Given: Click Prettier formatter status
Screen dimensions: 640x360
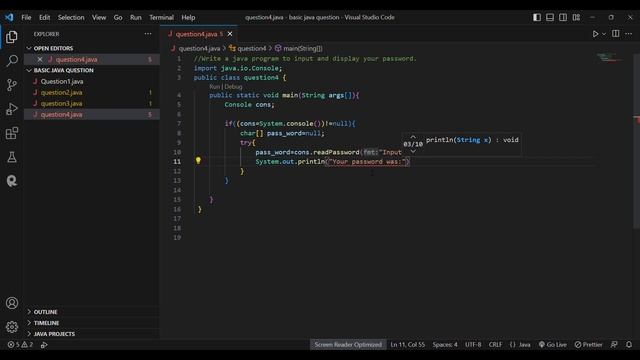Looking at the screenshot, I should 589,345.
